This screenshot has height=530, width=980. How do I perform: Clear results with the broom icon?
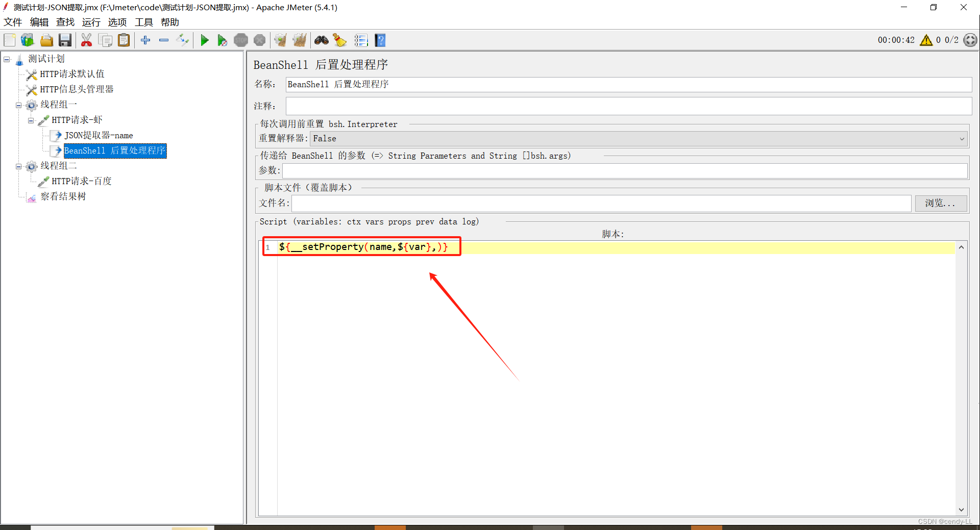click(339, 40)
